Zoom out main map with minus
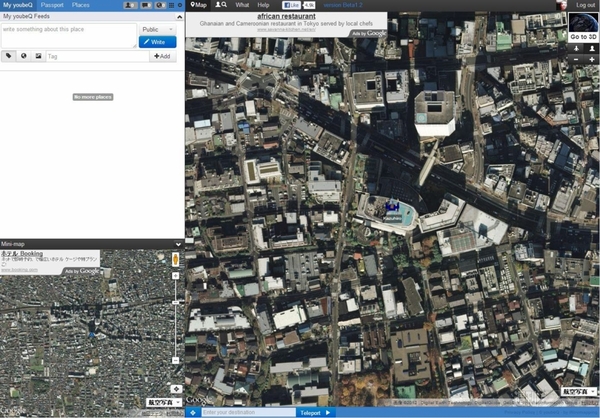Screen dimensions: 600x418 point(576,59)
